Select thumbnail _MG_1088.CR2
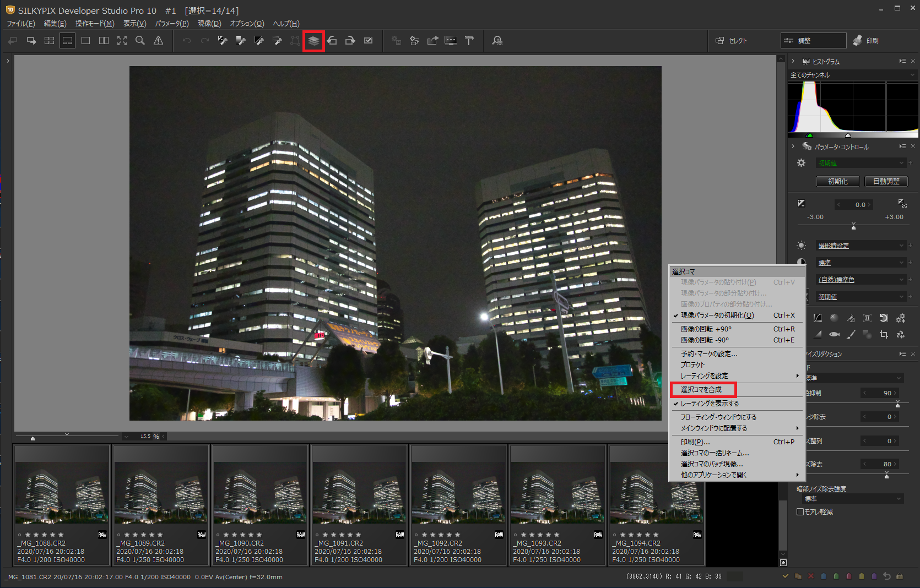 point(62,505)
